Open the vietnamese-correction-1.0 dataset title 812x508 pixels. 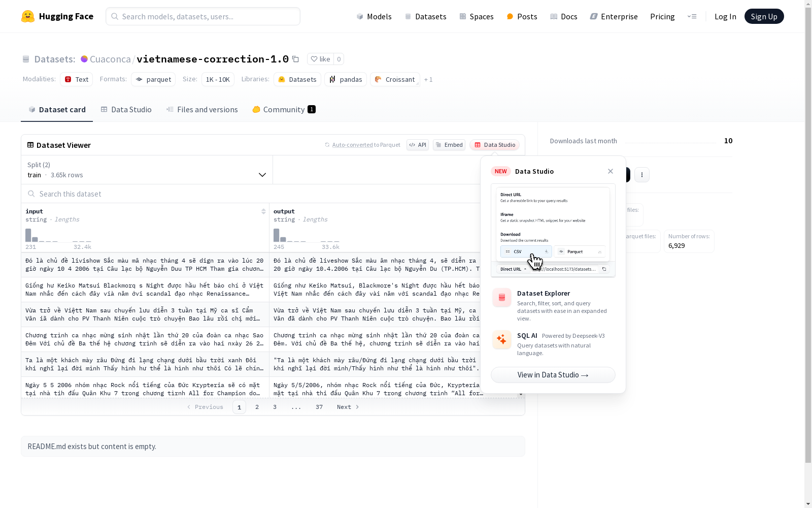click(213, 59)
